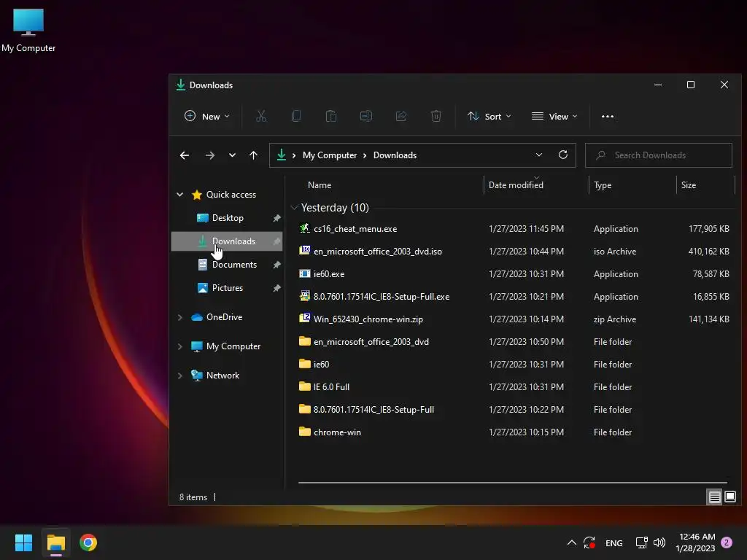Collapse the Yesterday (10) group
Viewport: 747px width, 560px height.
pos(294,208)
